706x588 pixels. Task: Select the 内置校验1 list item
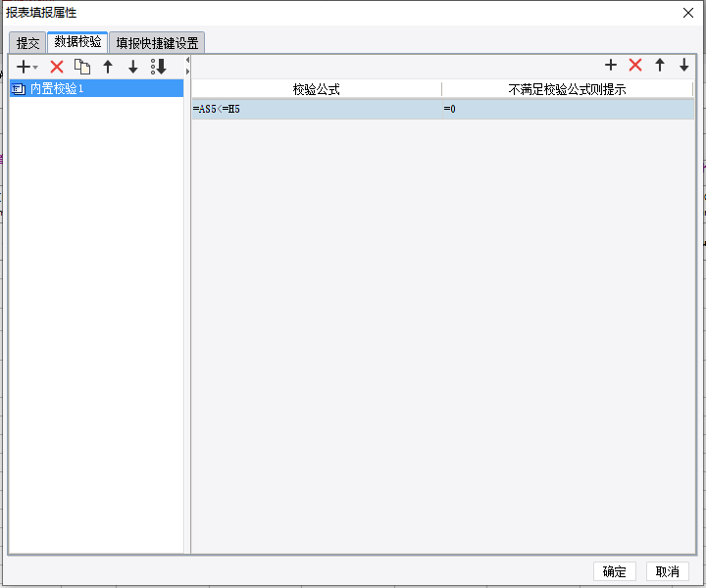pyautogui.click(x=96, y=88)
